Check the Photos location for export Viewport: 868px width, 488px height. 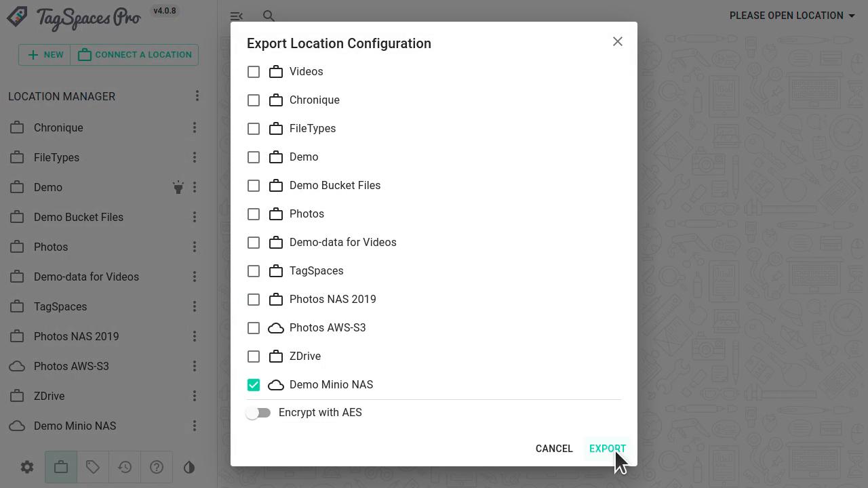[x=254, y=213]
